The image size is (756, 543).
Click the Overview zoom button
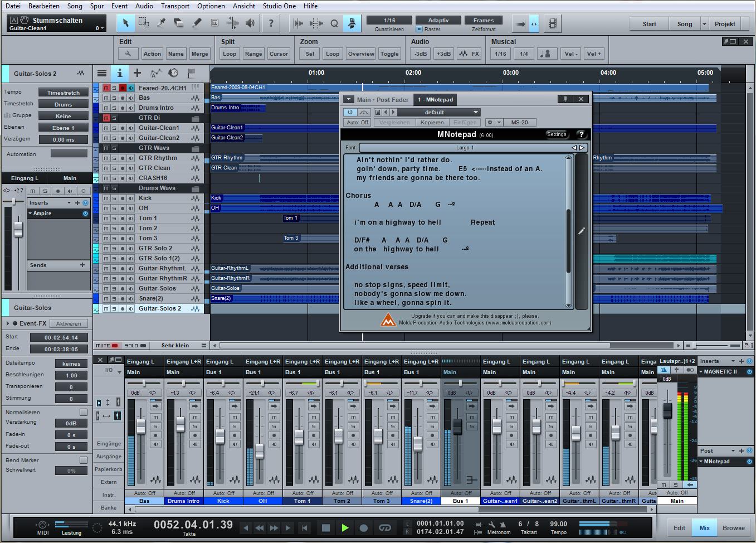361,54
